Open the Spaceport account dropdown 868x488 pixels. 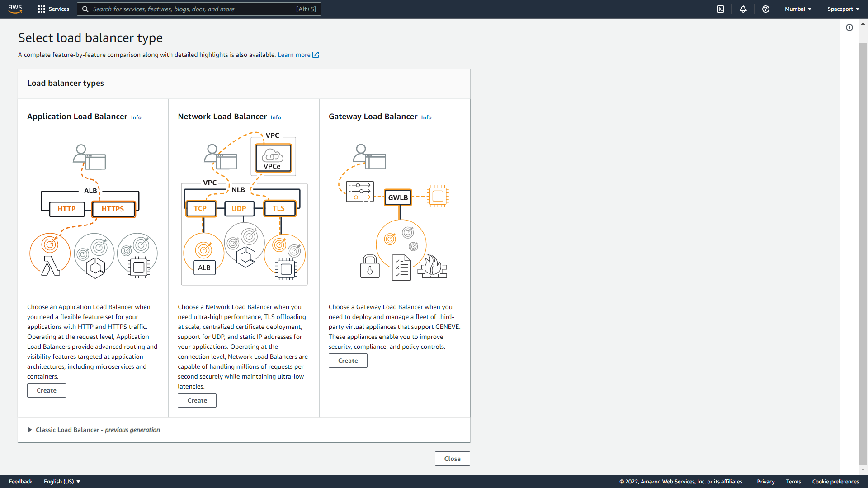coord(844,9)
